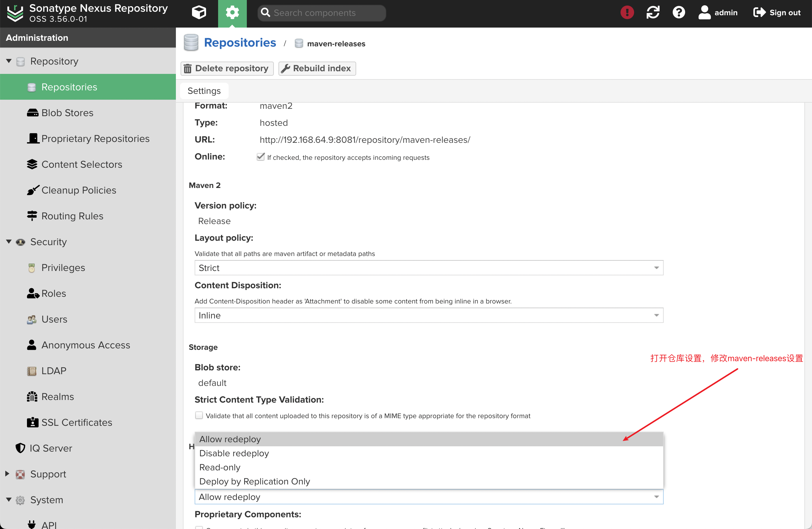Click the Anonymous Access person icon

coord(32,345)
